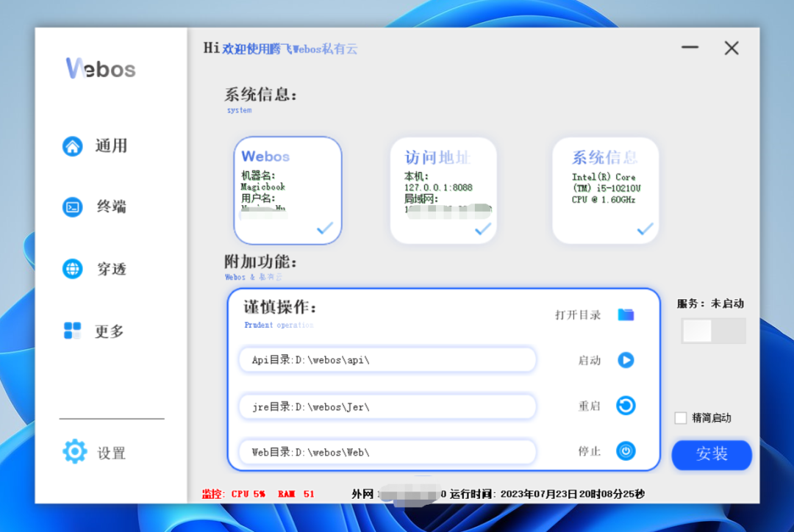Toggle the 服务 service switch
794x532 pixels.
tap(713, 331)
